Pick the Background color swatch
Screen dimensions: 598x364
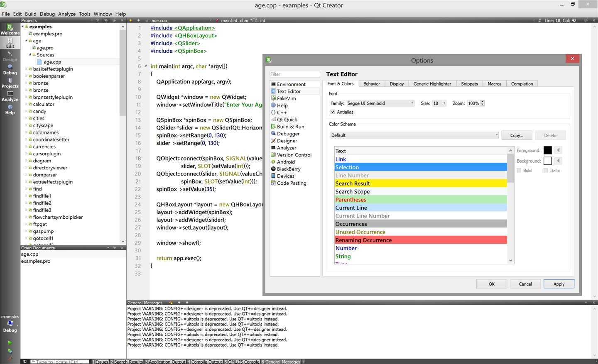point(548,161)
